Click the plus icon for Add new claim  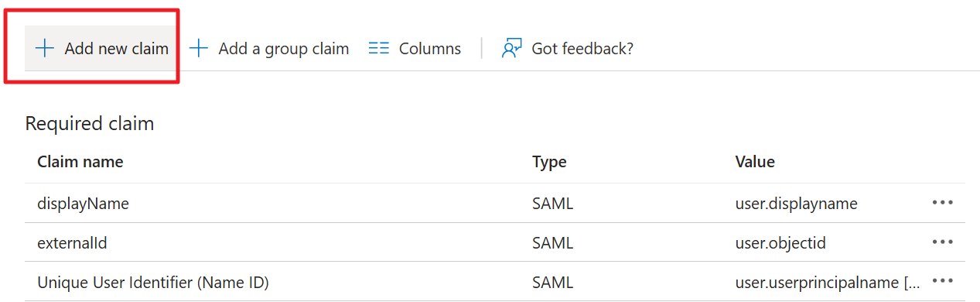pyautogui.click(x=45, y=48)
